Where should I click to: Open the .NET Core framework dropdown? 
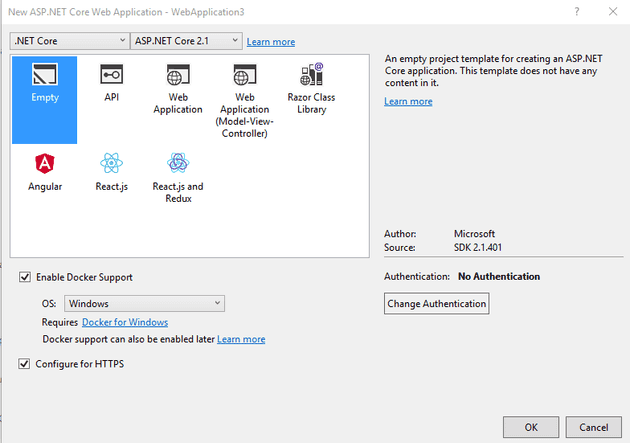[x=70, y=41]
